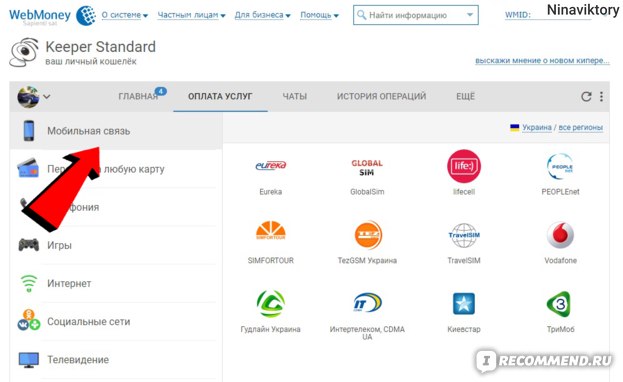
Task: Open the 'все регионы' link
Action: click(x=580, y=127)
